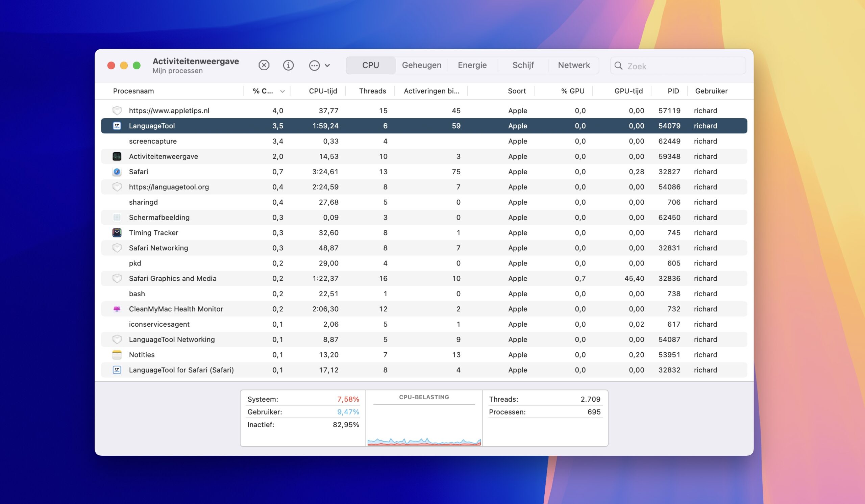865x504 pixels.
Task: Open the process info (i) icon
Action: [x=288, y=65]
